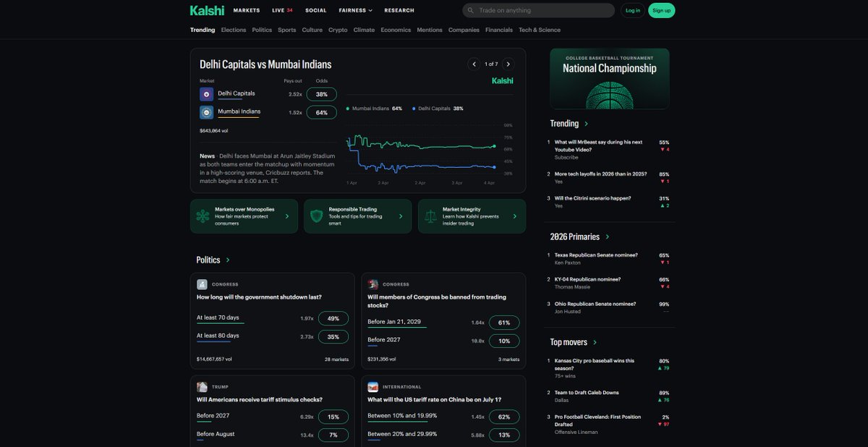Viewport: 868px width, 447px height.
Task: Click Between 10% and 19.99% 62% button
Action: pyautogui.click(x=504, y=417)
